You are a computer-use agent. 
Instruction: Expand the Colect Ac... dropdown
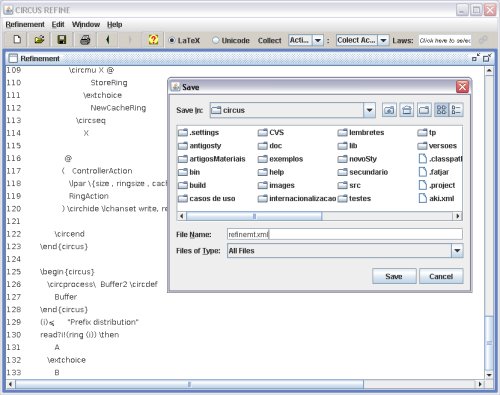coord(384,40)
